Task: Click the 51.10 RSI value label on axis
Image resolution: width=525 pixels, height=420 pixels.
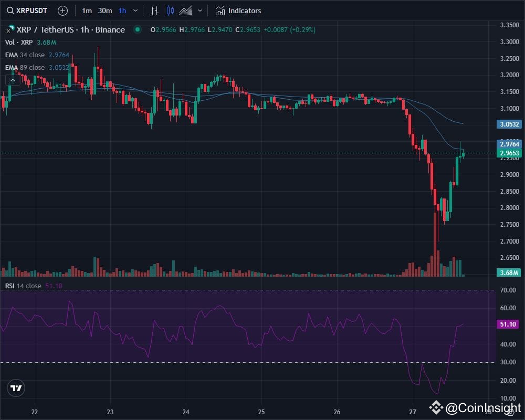Action: pos(507,324)
